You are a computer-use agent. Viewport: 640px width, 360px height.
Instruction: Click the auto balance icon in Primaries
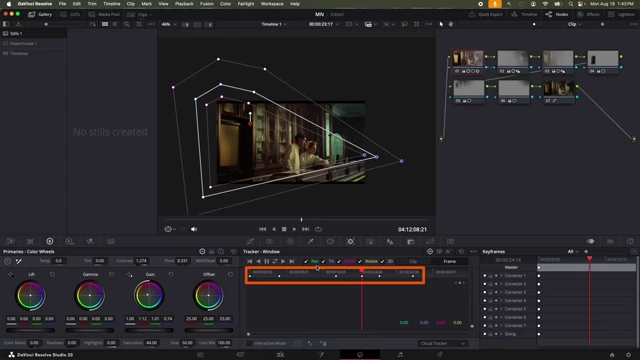7,261
